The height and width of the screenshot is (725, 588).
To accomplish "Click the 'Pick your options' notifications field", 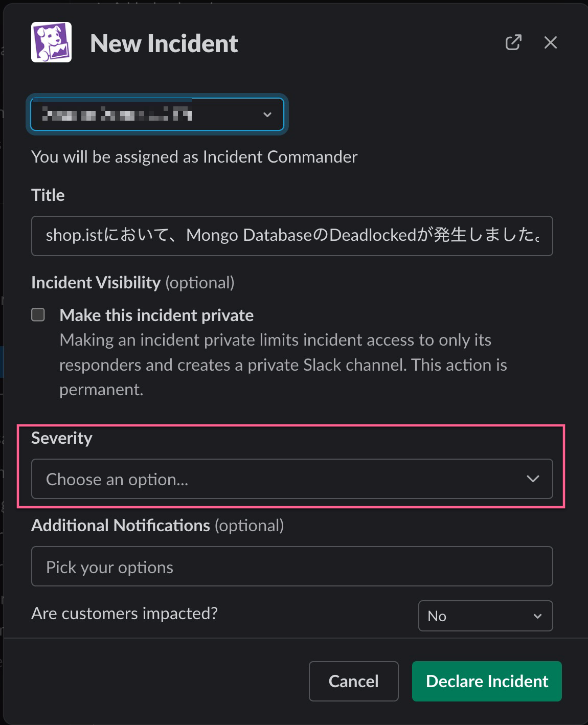I will point(291,567).
